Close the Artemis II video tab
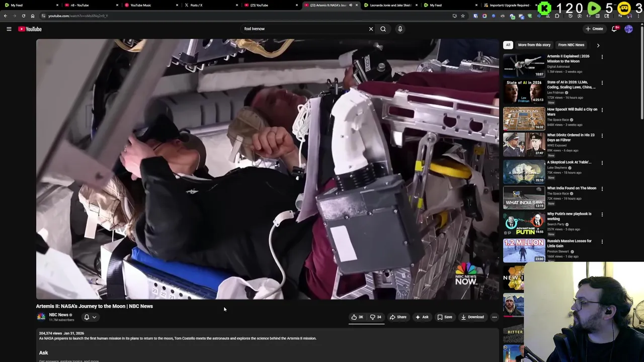Viewport: 644px width, 362px height. click(357, 5)
